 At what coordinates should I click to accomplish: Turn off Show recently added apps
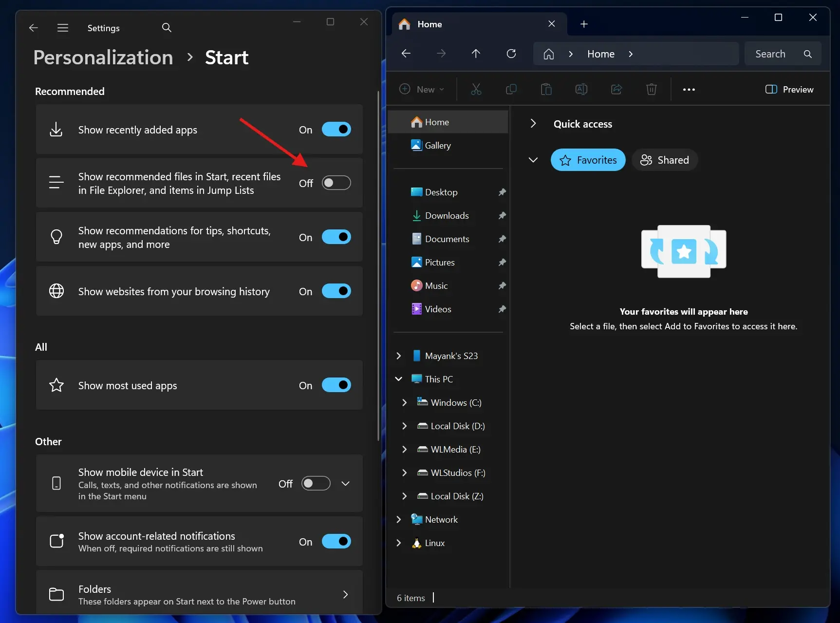click(x=336, y=129)
